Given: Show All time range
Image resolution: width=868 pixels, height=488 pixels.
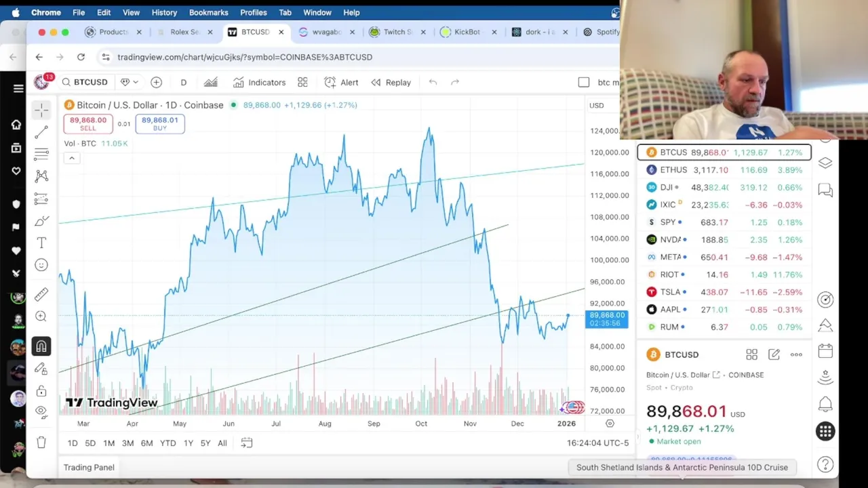Looking at the screenshot, I should [222, 443].
